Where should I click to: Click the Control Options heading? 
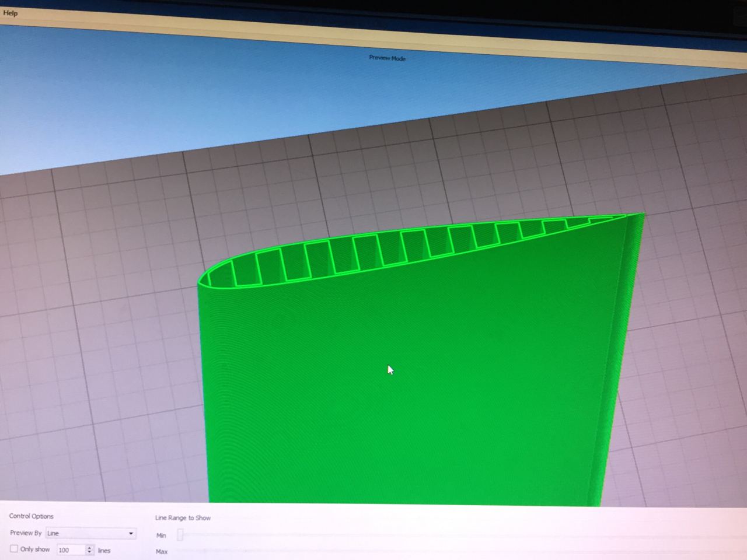tap(32, 516)
